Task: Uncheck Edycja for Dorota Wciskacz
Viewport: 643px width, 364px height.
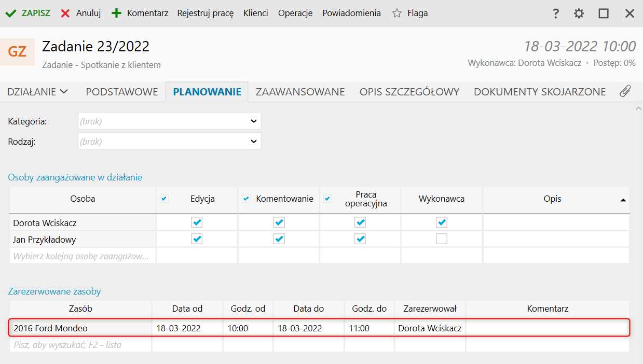Action: tap(197, 222)
